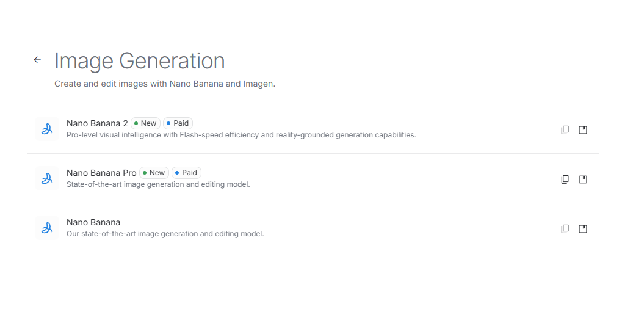Click Nano Banana Pro's state-of-the-art description text

[x=158, y=184]
